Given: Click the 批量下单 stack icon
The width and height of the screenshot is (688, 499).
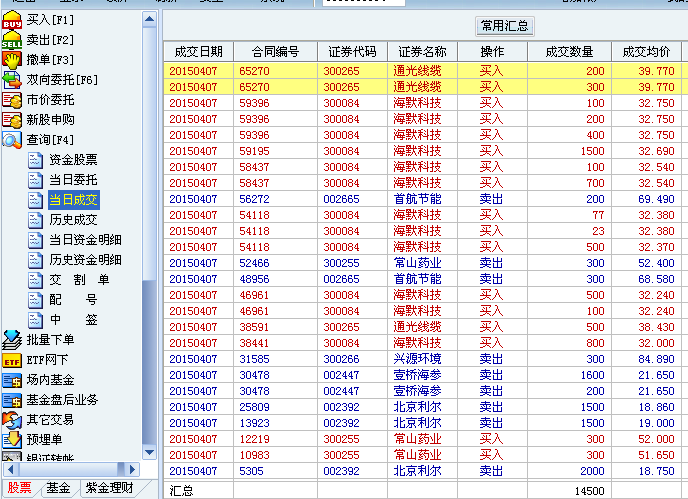Looking at the screenshot, I should (12, 340).
